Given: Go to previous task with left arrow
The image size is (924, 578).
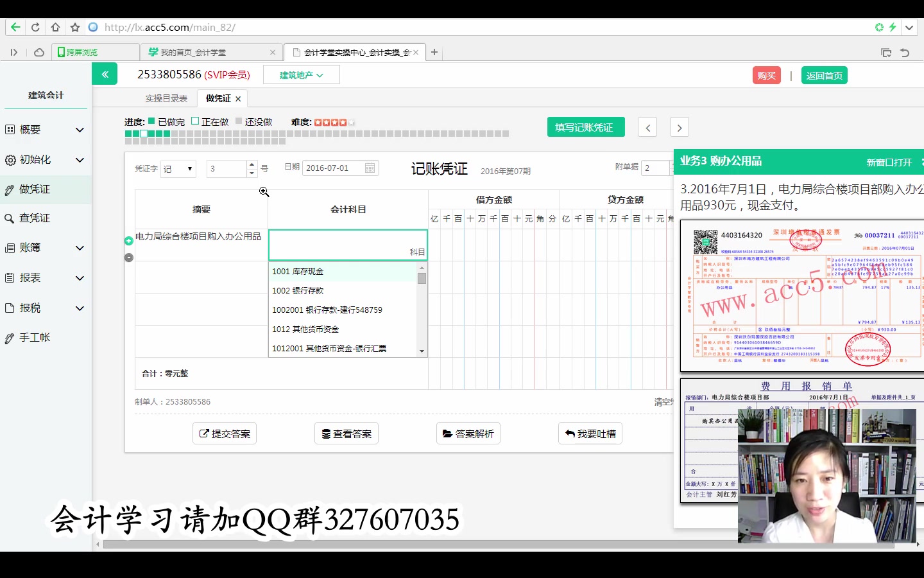Looking at the screenshot, I should pos(647,127).
